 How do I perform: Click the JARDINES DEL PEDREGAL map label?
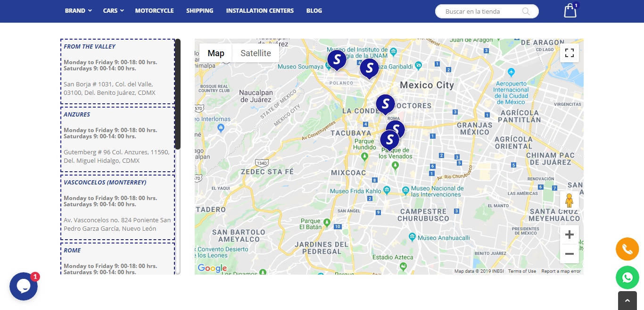322,248
